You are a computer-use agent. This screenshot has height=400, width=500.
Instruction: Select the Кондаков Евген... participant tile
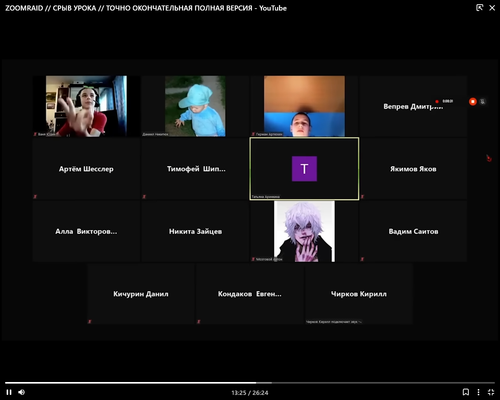pos(250,294)
